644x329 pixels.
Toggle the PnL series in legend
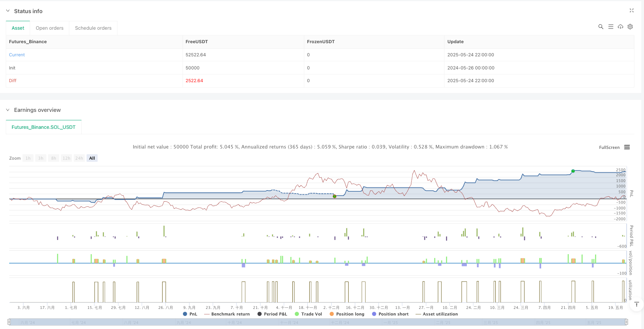190,314
